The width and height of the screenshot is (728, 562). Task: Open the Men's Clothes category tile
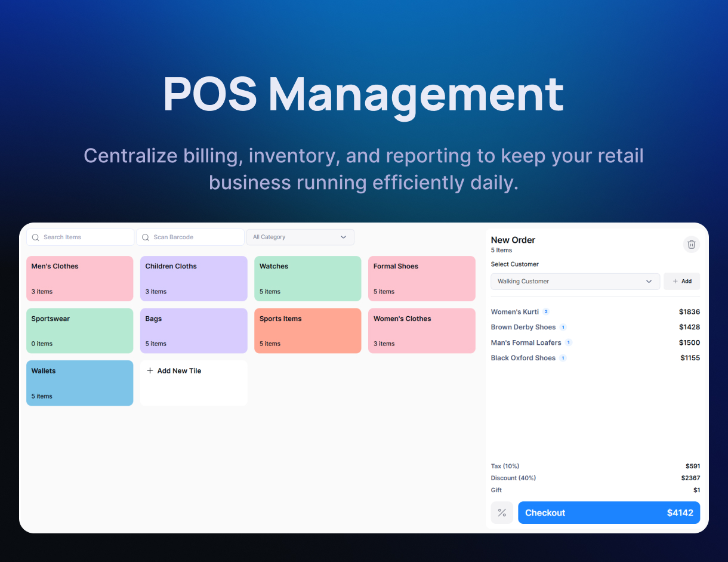(x=79, y=278)
